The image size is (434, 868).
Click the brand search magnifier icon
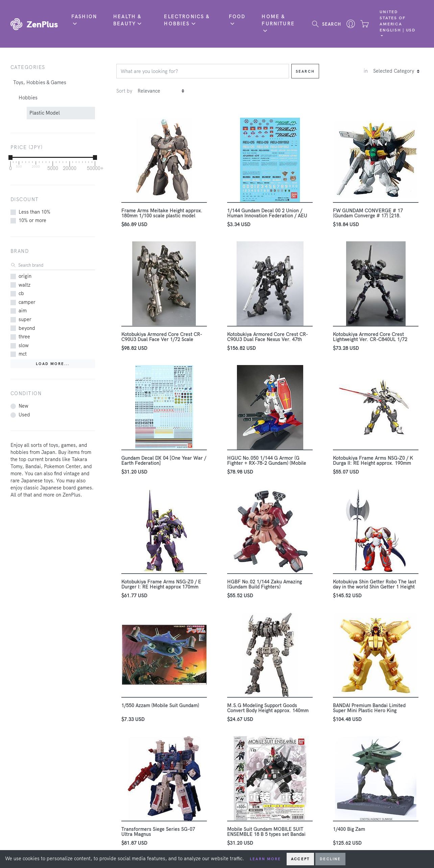(13, 265)
